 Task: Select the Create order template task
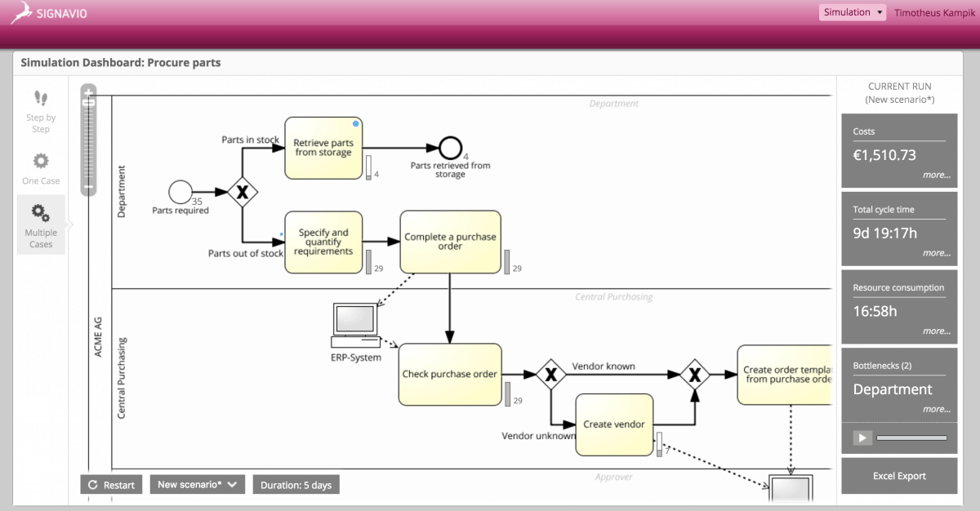(784, 375)
